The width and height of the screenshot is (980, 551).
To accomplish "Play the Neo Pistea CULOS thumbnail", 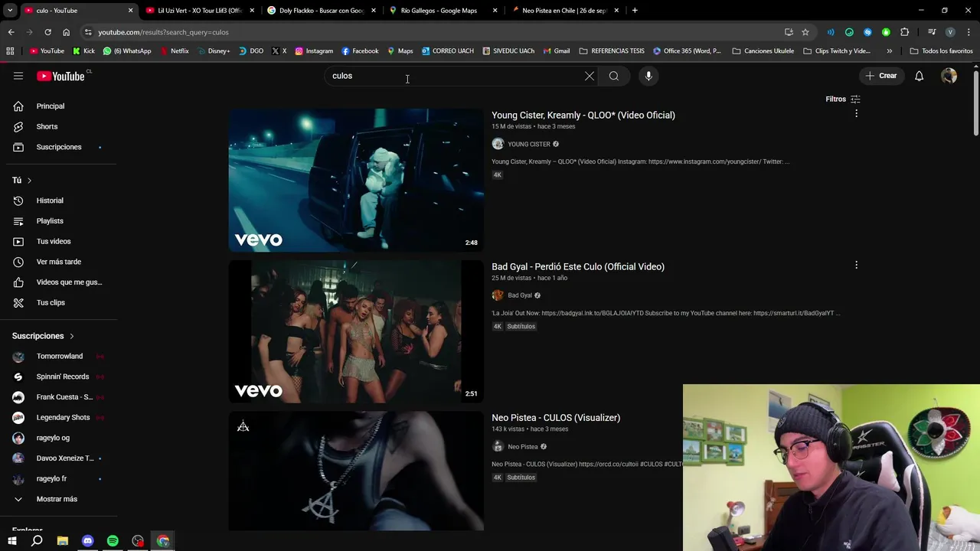I will [x=356, y=471].
